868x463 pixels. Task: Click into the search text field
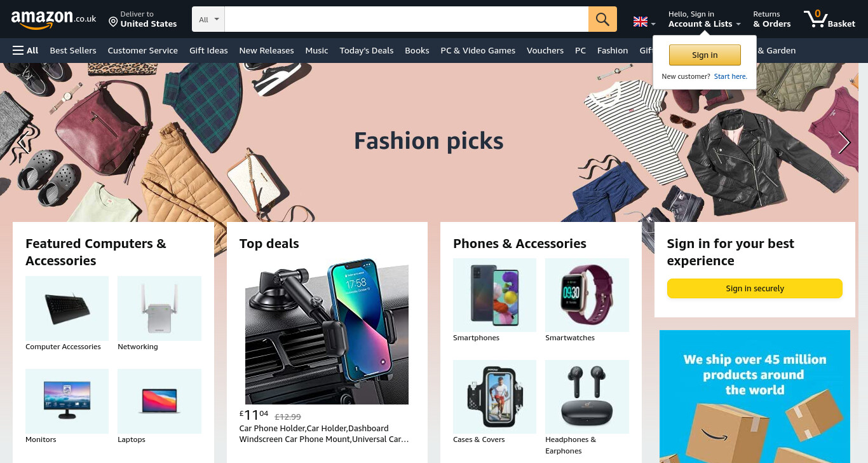tap(407, 19)
